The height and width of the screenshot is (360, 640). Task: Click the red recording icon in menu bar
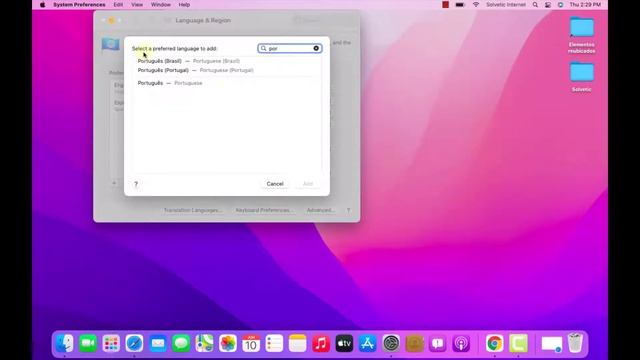(445, 4)
